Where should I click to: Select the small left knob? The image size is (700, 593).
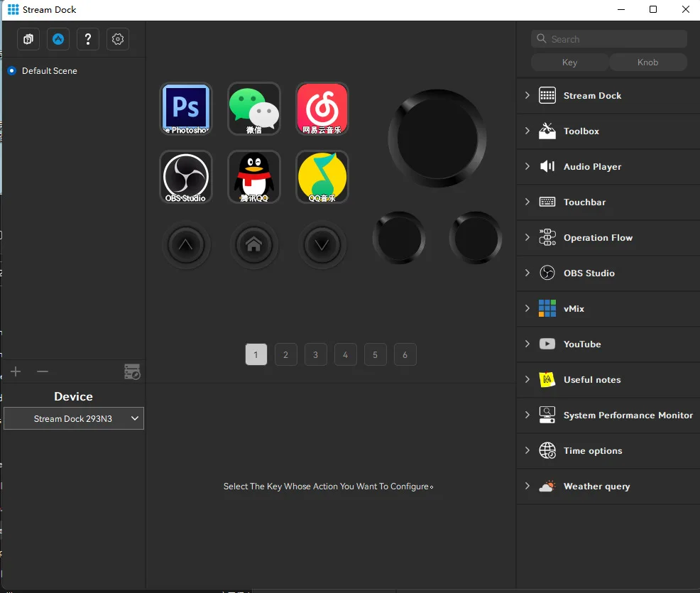tap(399, 238)
